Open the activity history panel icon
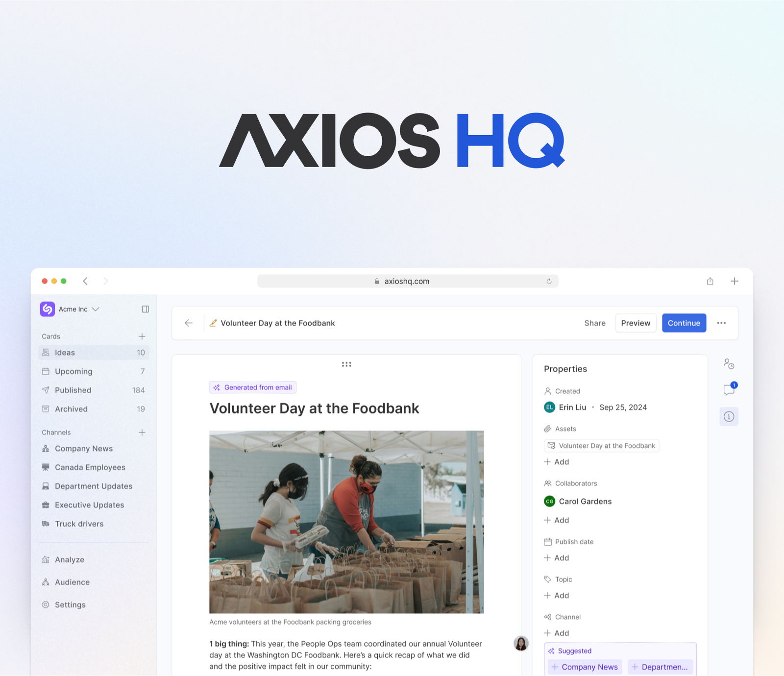This screenshot has width=784, height=676. 729,364
